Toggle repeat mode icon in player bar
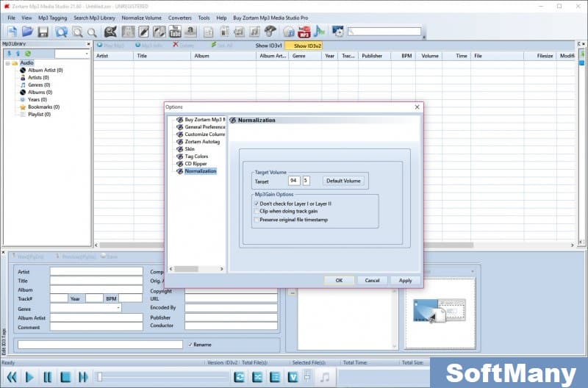Image resolution: width=588 pixels, height=388 pixels. click(239, 377)
